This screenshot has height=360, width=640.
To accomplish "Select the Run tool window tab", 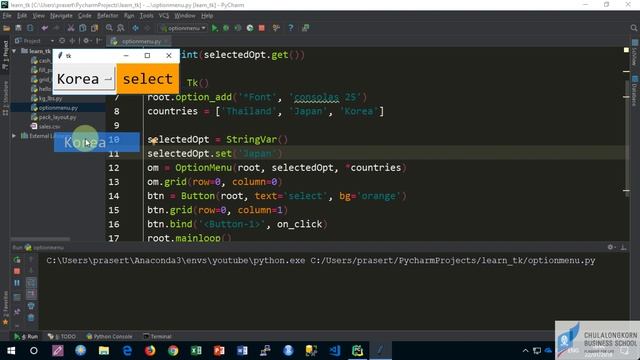I will tap(26, 336).
